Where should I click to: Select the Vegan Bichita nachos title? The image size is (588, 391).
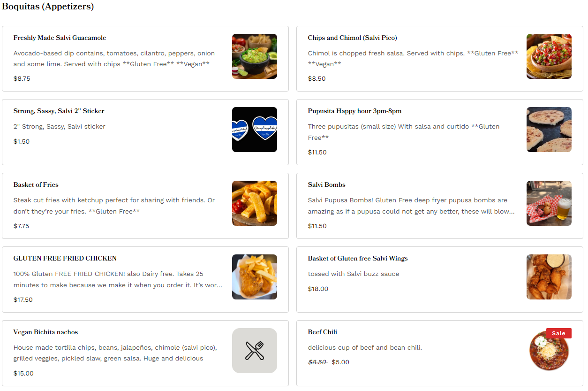(x=45, y=332)
